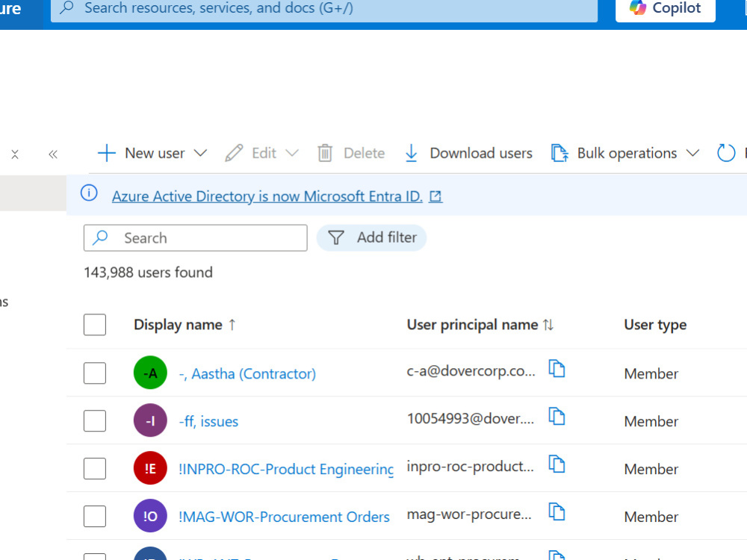Image resolution: width=747 pixels, height=560 pixels.
Task: Click the magnifier icon in the users search box
Action: click(100, 237)
